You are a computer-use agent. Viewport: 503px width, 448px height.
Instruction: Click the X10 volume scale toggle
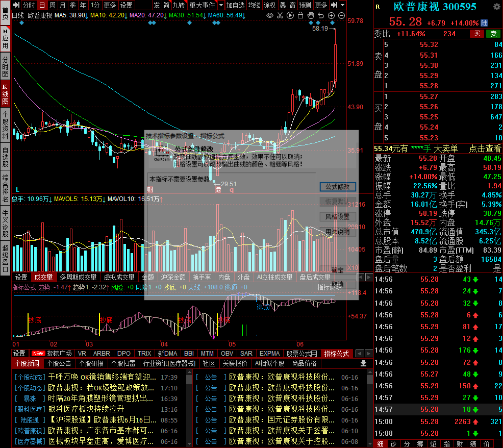(x=353, y=267)
